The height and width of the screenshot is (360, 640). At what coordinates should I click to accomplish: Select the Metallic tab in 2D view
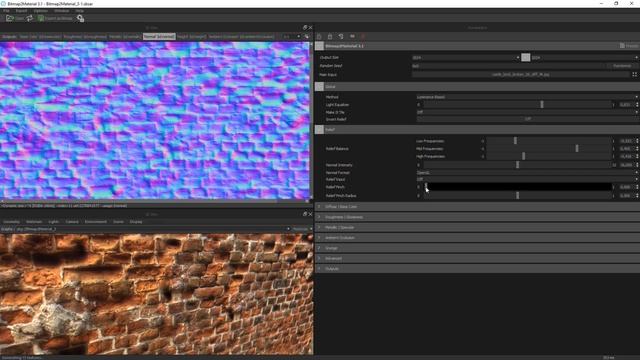pos(125,37)
